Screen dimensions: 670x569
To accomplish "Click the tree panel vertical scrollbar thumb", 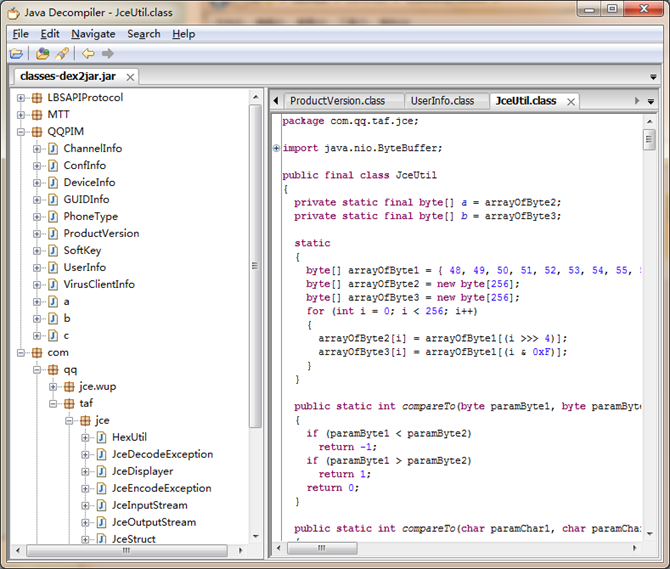I will coord(256,266).
